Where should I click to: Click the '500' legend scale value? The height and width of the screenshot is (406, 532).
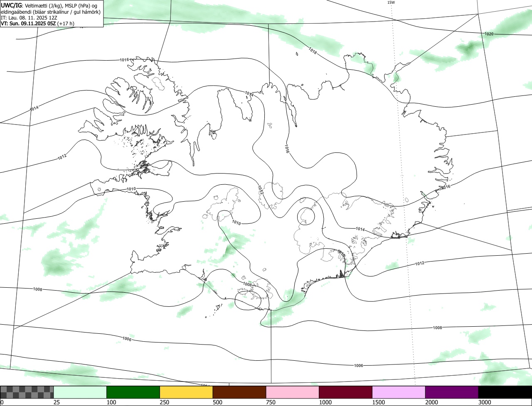(217, 402)
